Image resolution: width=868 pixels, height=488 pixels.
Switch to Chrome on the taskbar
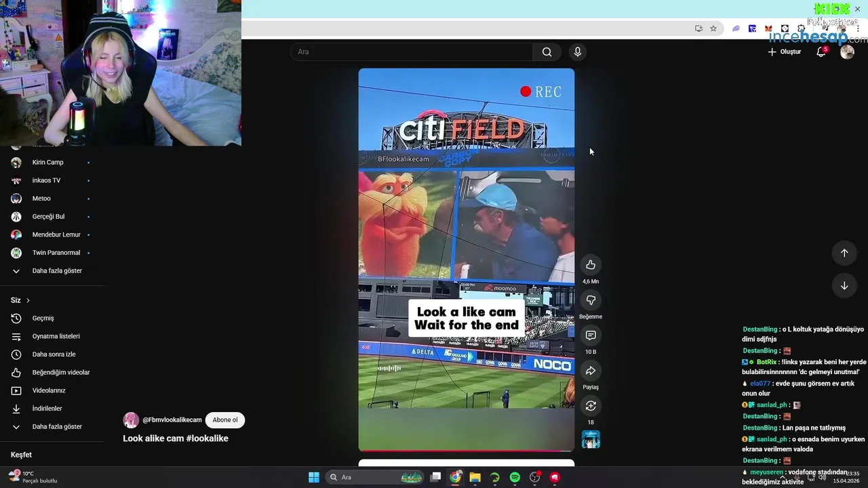[456, 478]
